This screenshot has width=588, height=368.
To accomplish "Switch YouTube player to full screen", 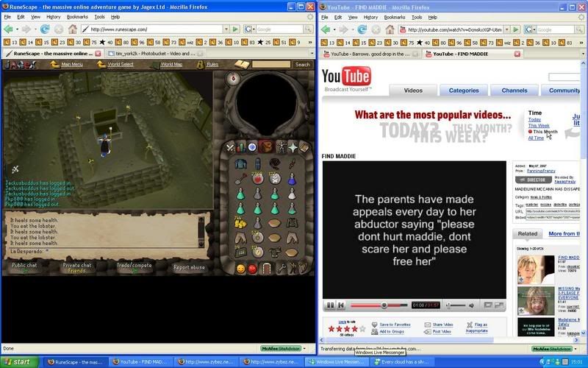I will (499, 305).
